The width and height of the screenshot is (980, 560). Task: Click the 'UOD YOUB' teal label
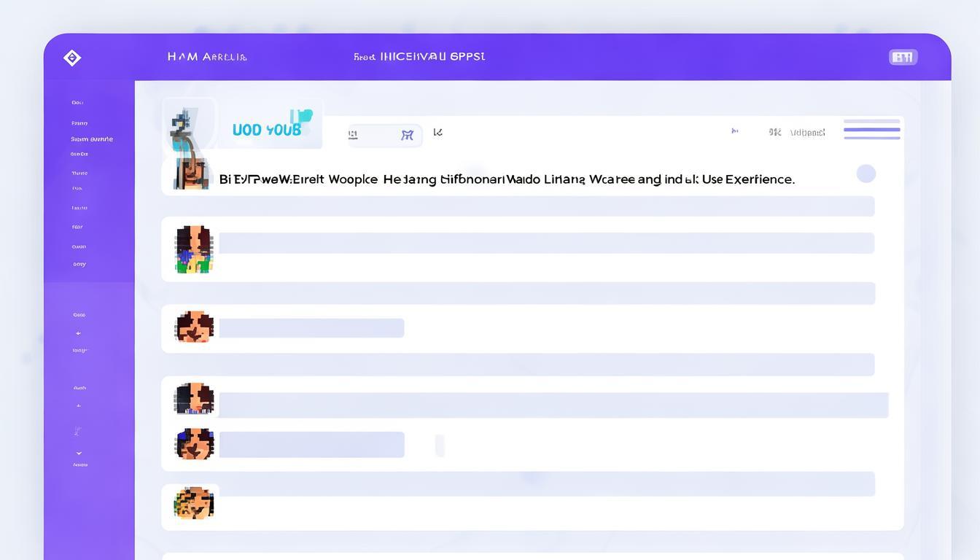[267, 130]
